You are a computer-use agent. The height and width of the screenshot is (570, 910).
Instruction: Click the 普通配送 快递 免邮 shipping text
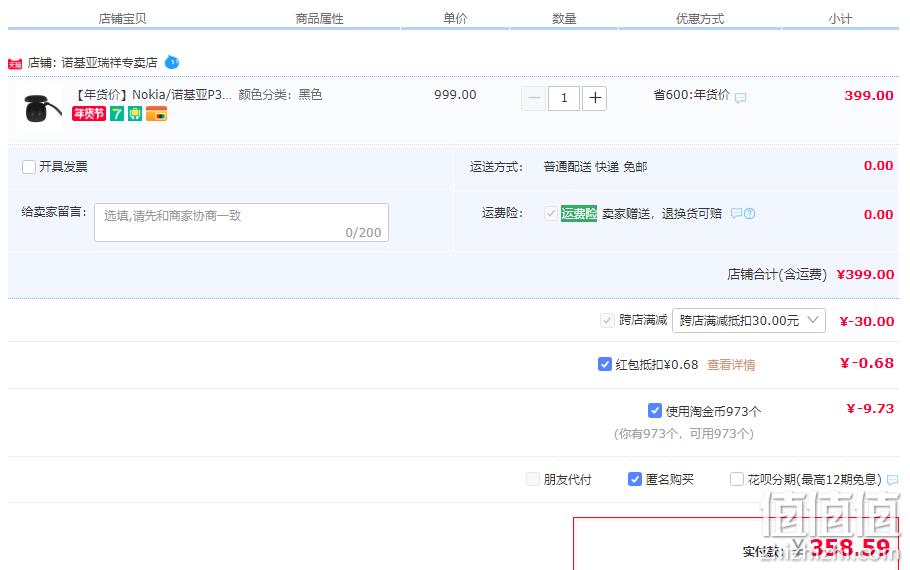pyautogui.click(x=595, y=167)
